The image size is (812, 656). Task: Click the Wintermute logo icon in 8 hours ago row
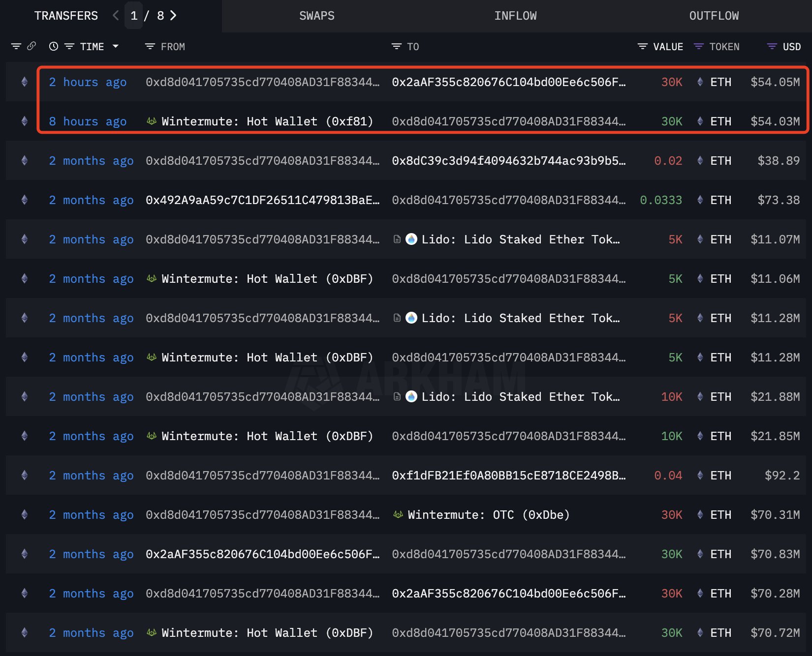(152, 121)
